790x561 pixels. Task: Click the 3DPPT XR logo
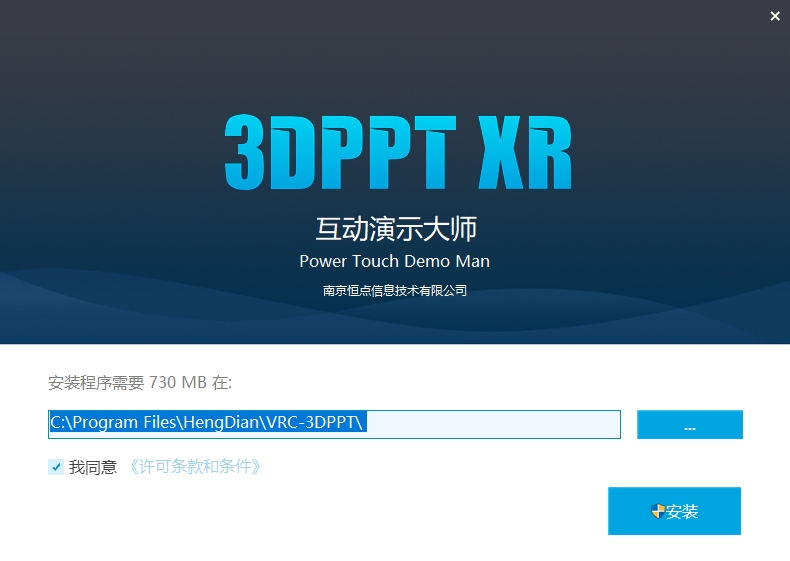pos(398,152)
